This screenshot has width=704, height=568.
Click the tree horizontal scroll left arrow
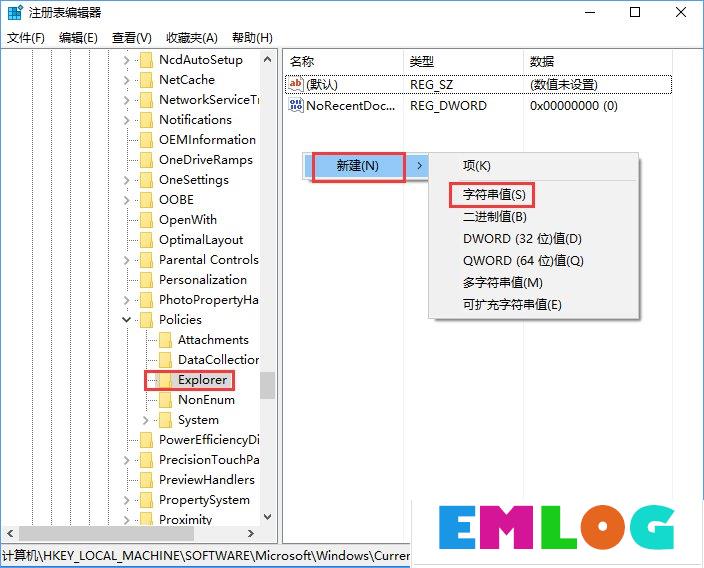(x=10, y=533)
